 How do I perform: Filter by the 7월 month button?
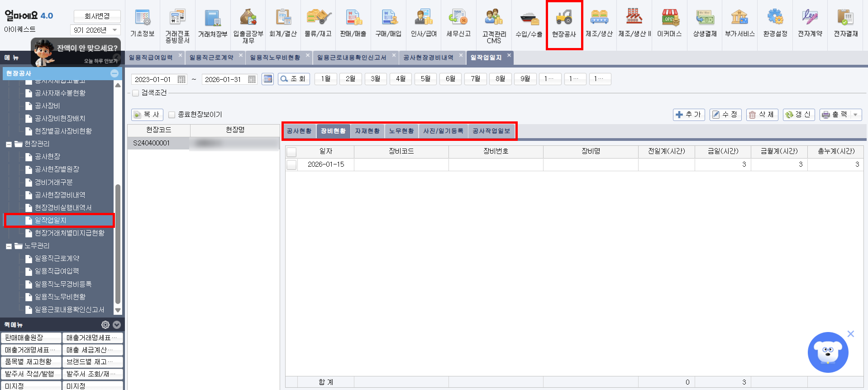(x=476, y=79)
